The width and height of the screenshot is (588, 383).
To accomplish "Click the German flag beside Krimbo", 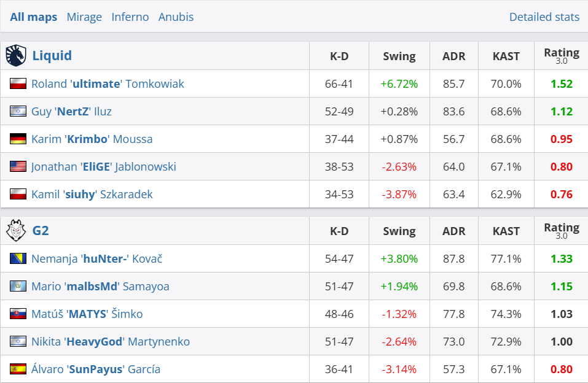I will tap(18, 139).
